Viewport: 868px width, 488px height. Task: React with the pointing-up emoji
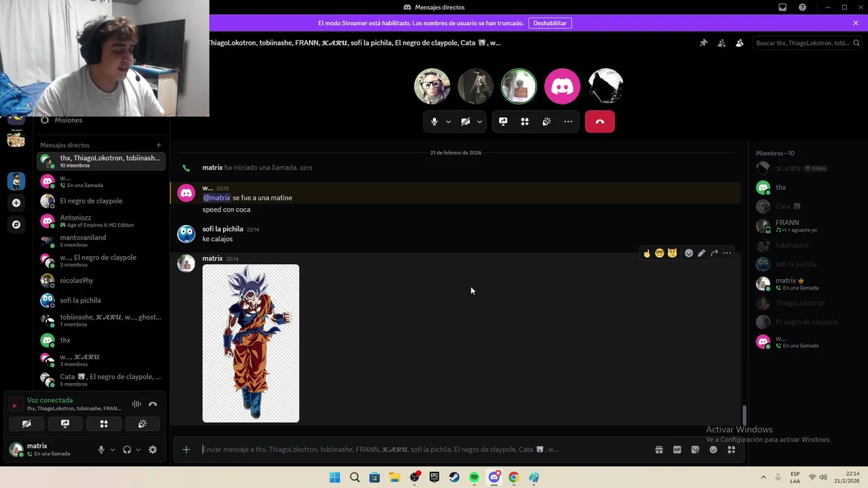(x=647, y=253)
